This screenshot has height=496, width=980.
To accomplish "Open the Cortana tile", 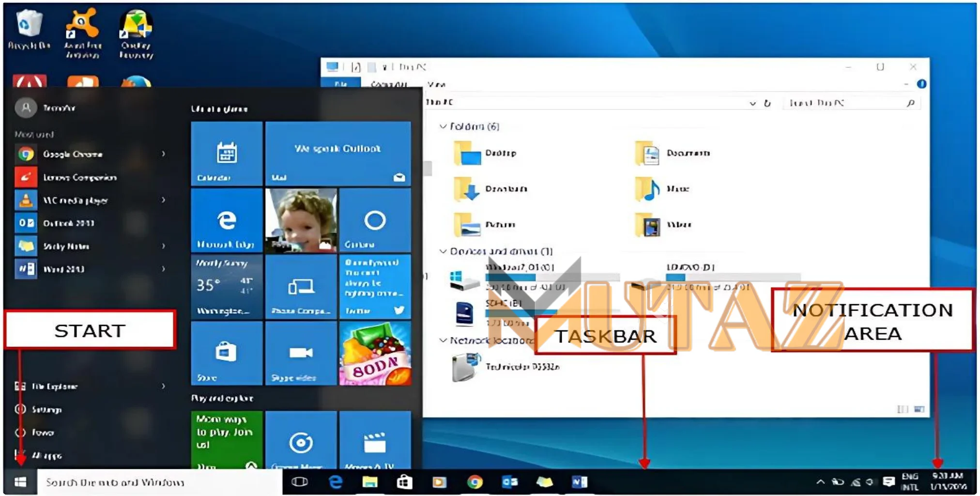I will pyautogui.click(x=375, y=220).
